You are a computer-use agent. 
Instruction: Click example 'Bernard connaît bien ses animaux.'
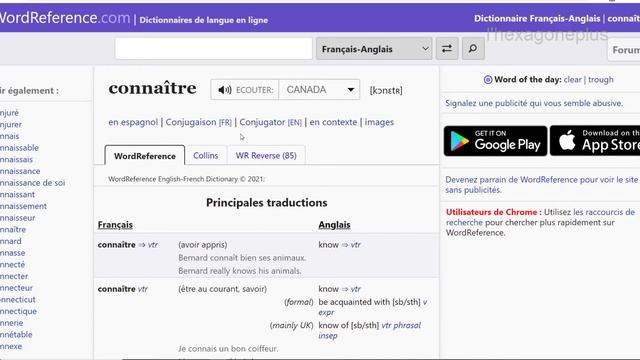(242, 258)
